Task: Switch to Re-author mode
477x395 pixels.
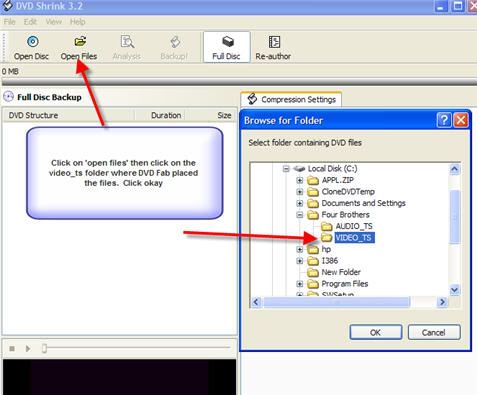Action: tap(273, 47)
